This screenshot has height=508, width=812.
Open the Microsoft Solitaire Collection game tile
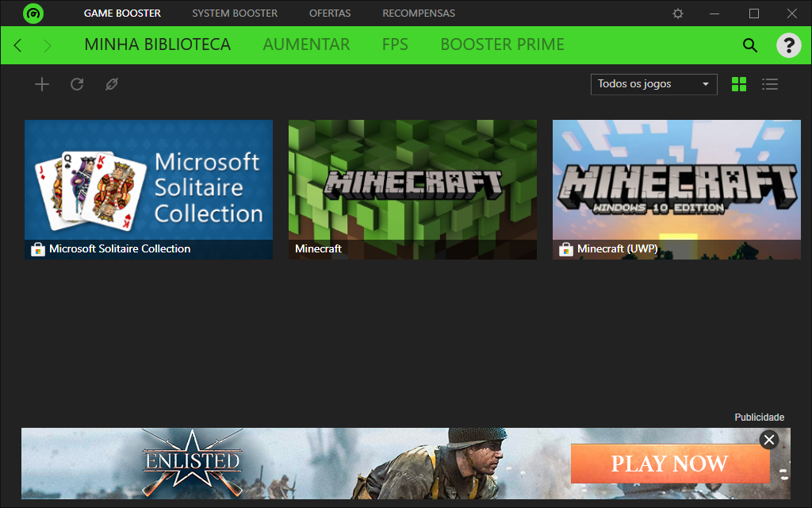pyautogui.click(x=148, y=190)
